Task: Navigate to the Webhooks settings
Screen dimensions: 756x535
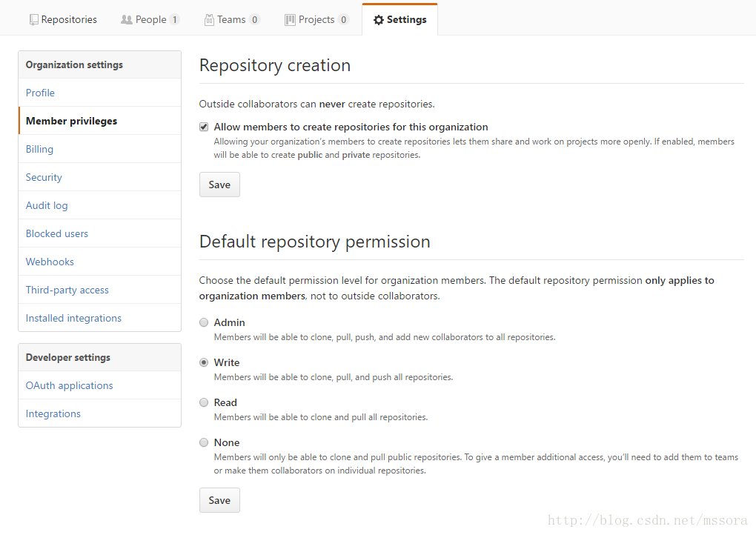Action: point(50,261)
